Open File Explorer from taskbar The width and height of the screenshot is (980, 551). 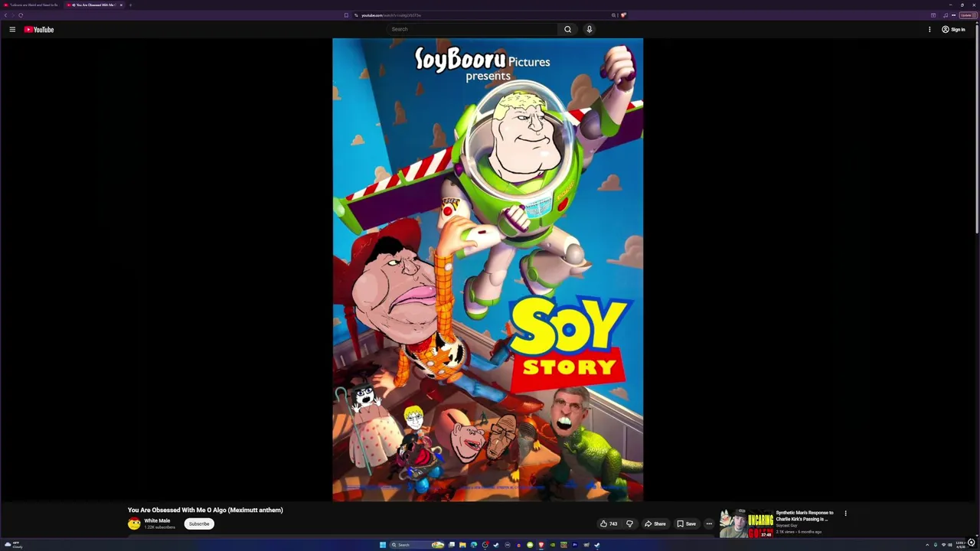[x=462, y=545]
